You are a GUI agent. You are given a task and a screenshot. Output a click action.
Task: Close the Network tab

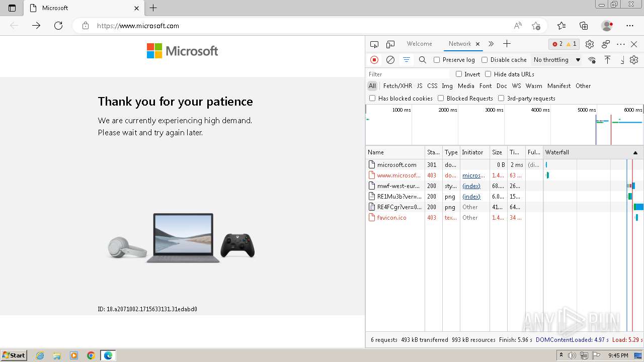click(477, 44)
